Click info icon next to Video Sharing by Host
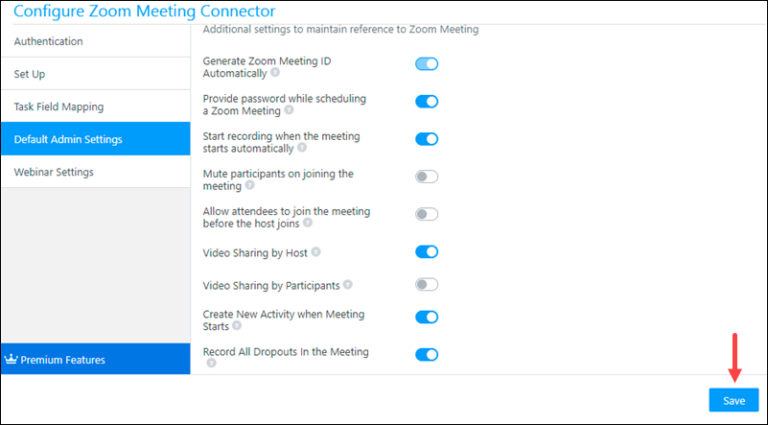 316,253
